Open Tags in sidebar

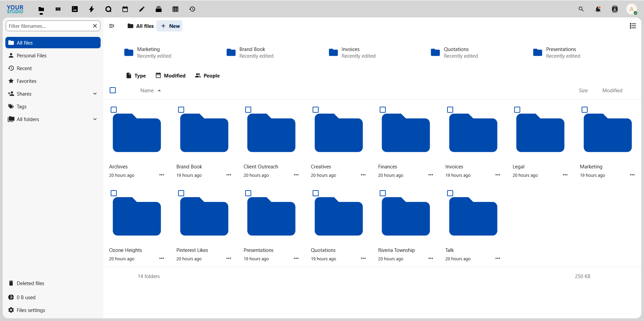[x=53, y=107]
